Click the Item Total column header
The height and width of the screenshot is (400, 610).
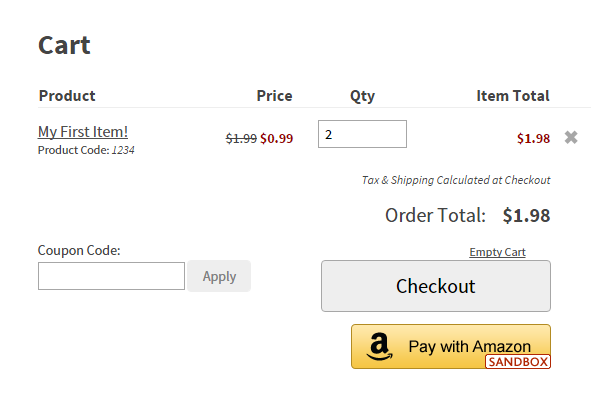[512, 96]
